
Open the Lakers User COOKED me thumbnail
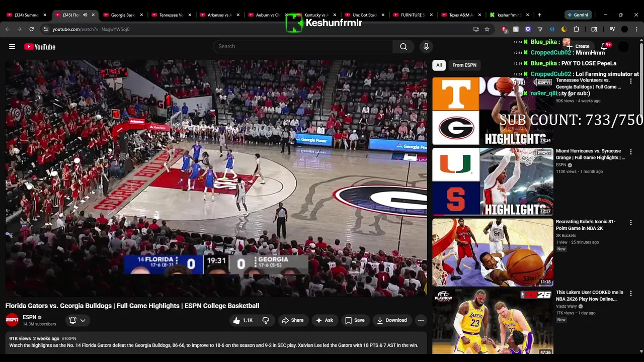click(x=493, y=322)
